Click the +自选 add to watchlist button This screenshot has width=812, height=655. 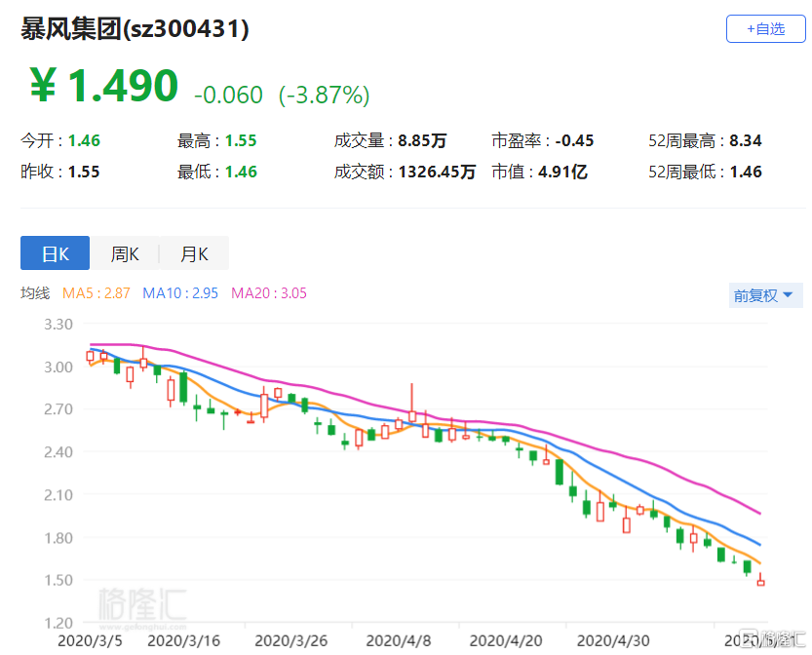pos(765,29)
